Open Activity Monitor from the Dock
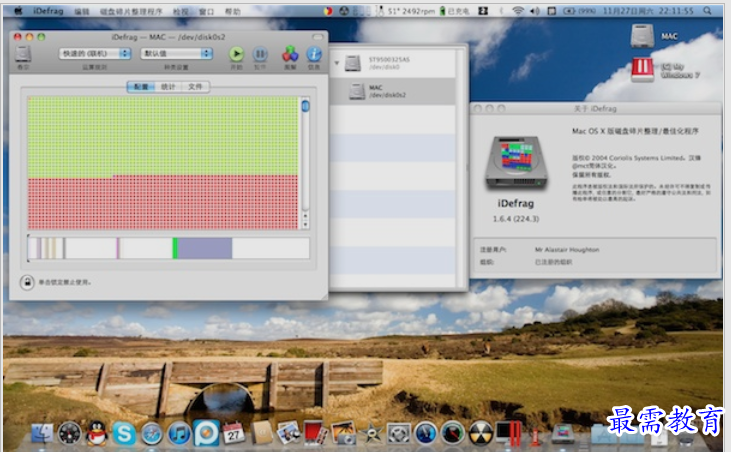 (453, 434)
